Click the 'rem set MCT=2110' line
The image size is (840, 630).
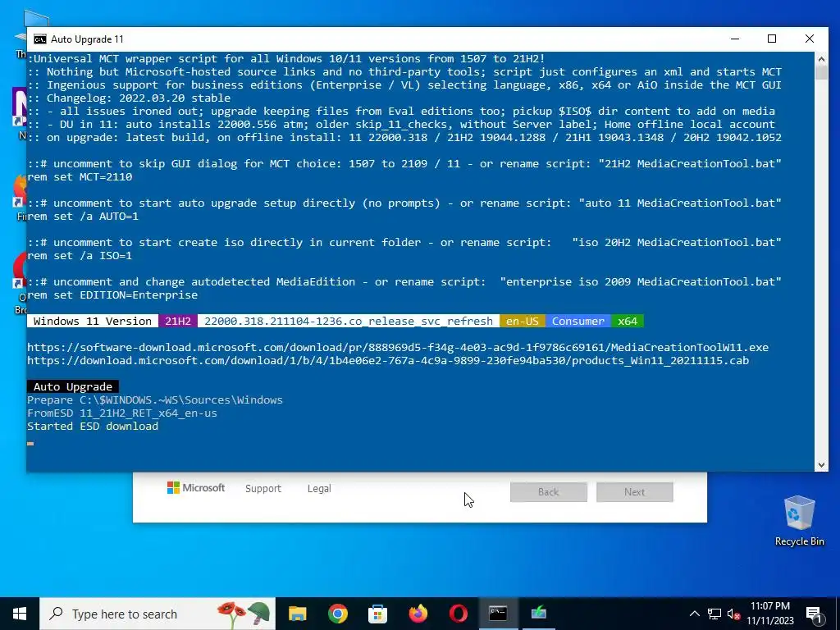click(x=80, y=177)
